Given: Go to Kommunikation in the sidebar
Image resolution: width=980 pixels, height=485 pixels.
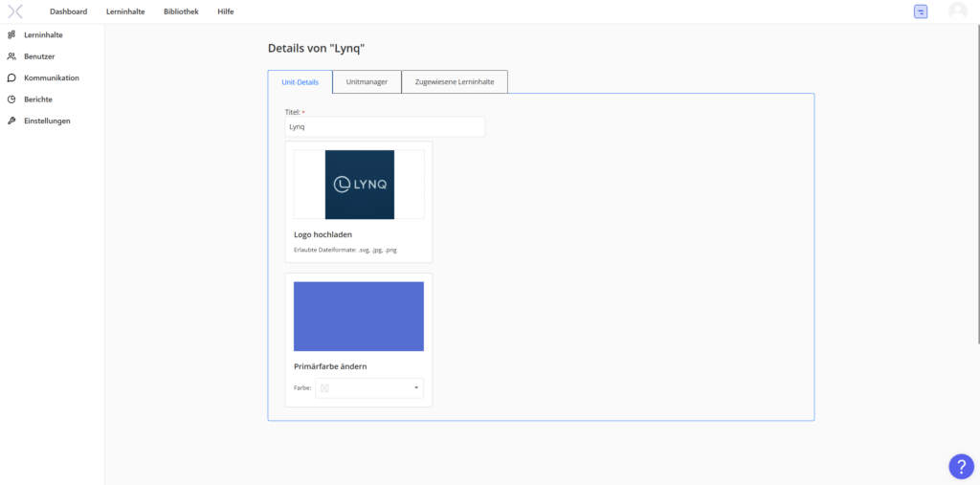Looking at the screenshot, I should [x=52, y=78].
